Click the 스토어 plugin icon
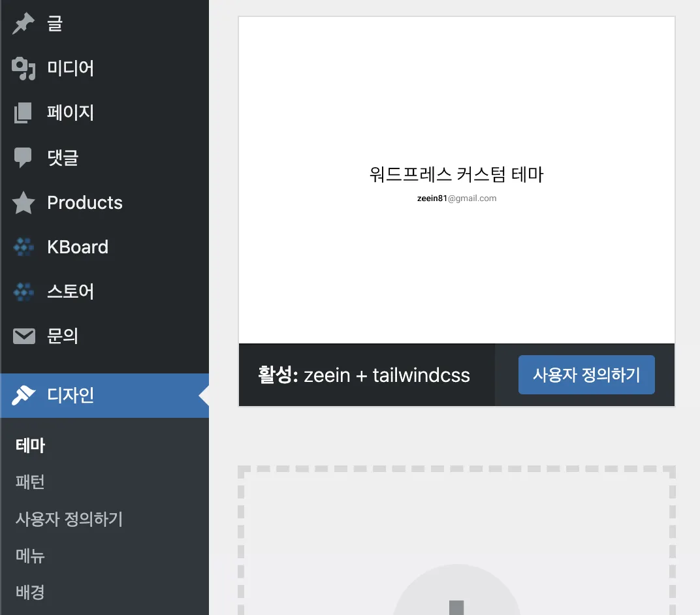 [24, 291]
